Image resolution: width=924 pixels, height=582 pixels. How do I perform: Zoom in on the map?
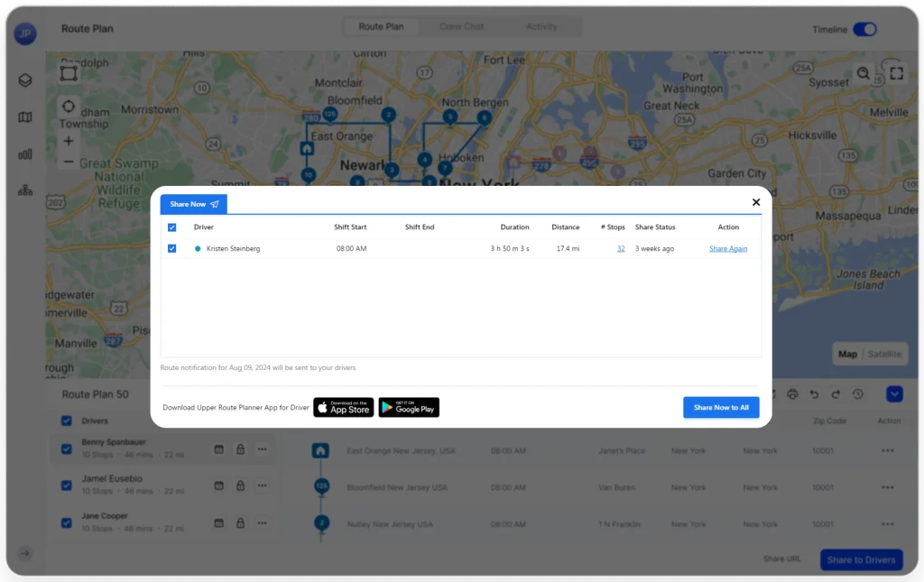69,141
